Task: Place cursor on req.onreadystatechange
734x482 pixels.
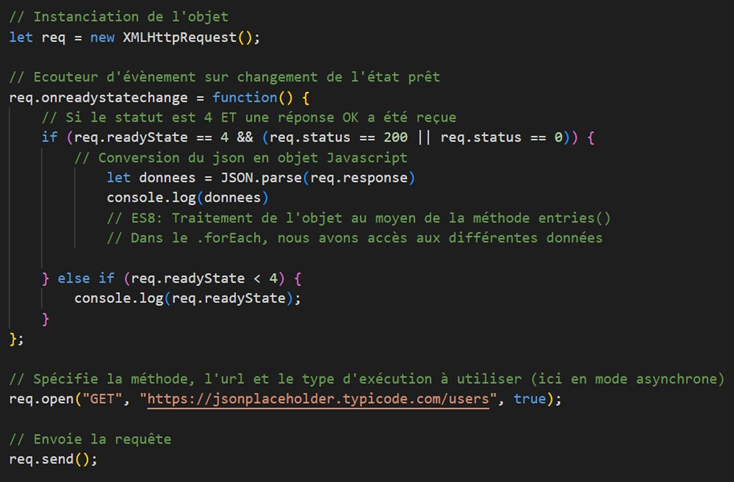Action: (x=98, y=97)
